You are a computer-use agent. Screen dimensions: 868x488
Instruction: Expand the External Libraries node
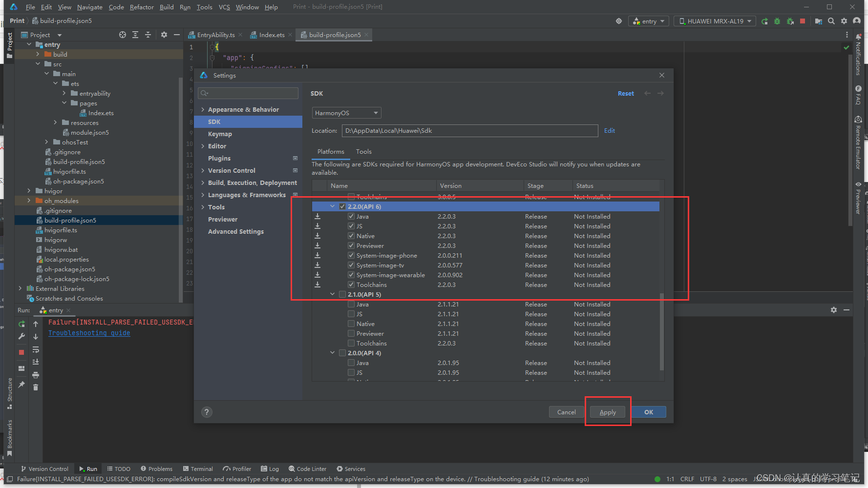click(20, 288)
